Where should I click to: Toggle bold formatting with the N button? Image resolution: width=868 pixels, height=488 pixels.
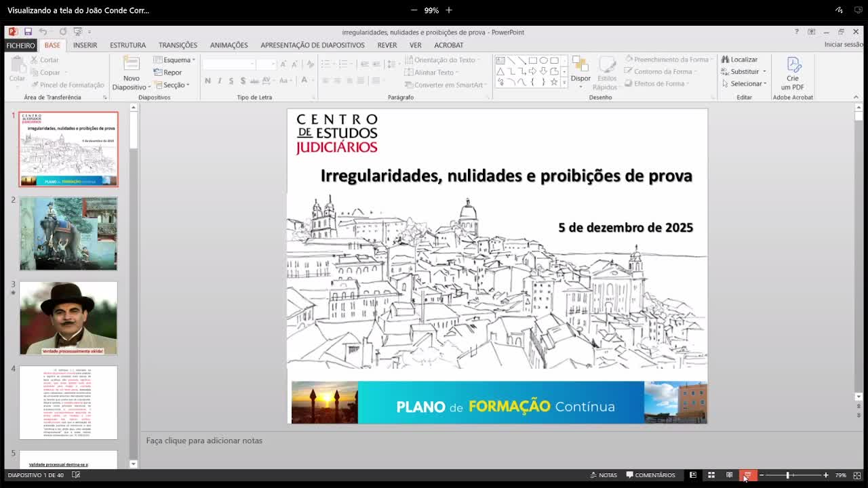[208, 80]
